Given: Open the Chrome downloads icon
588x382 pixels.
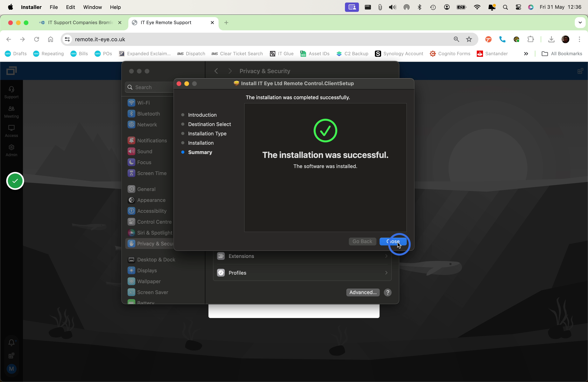Looking at the screenshot, I should click(551, 39).
